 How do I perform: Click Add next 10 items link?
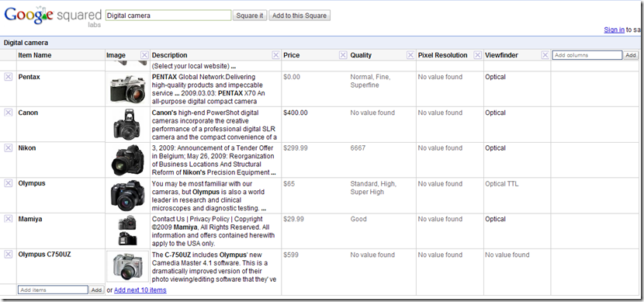tap(140, 290)
